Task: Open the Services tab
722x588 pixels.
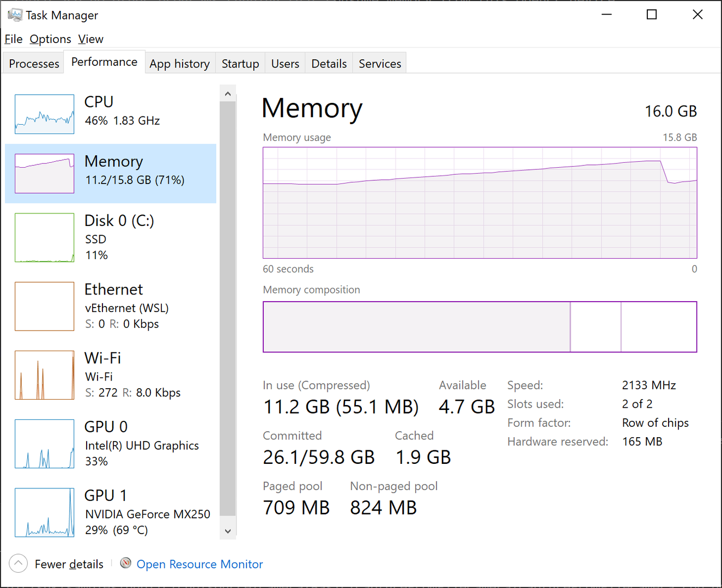Action: 380,64
